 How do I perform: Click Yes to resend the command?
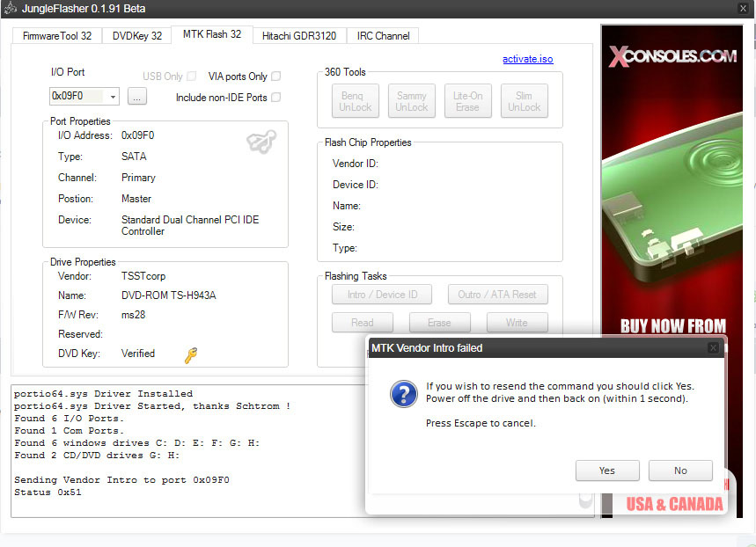coord(607,470)
